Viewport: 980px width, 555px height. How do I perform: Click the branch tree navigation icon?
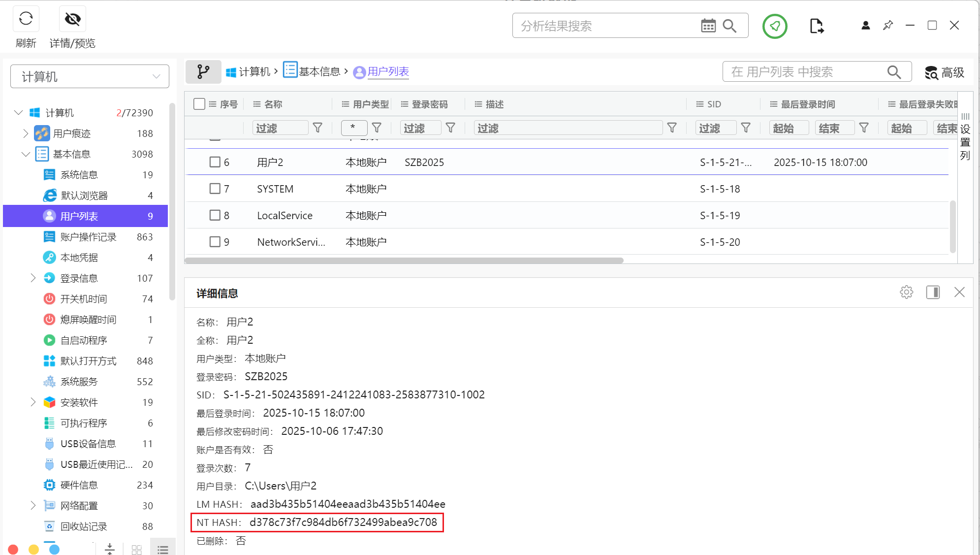tap(203, 72)
